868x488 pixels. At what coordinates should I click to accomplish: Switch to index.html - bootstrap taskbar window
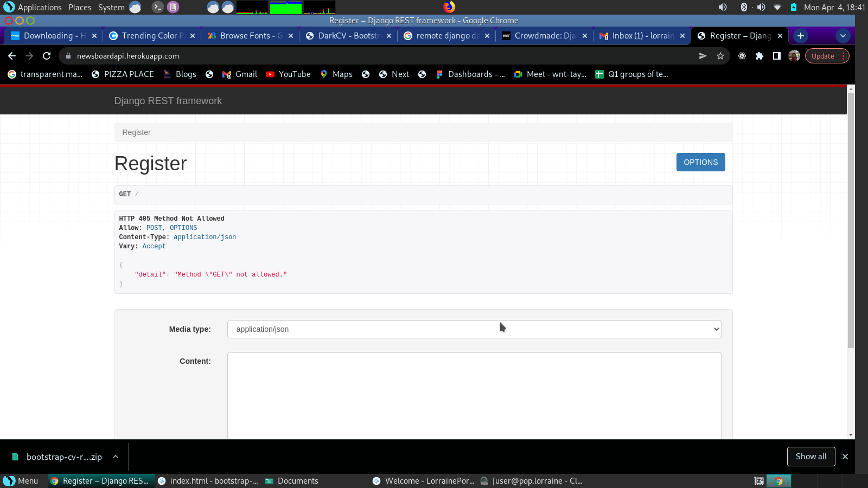click(208, 481)
